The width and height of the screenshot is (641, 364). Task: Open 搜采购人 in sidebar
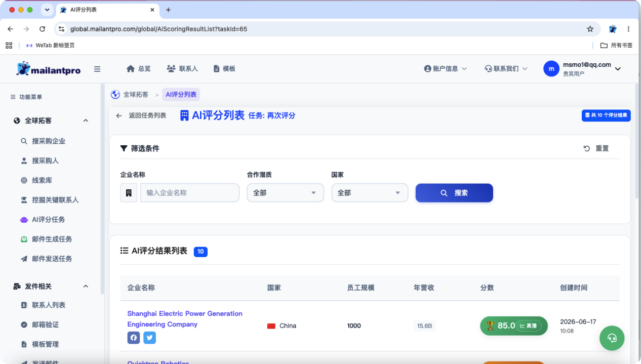pyautogui.click(x=39, y=160)
